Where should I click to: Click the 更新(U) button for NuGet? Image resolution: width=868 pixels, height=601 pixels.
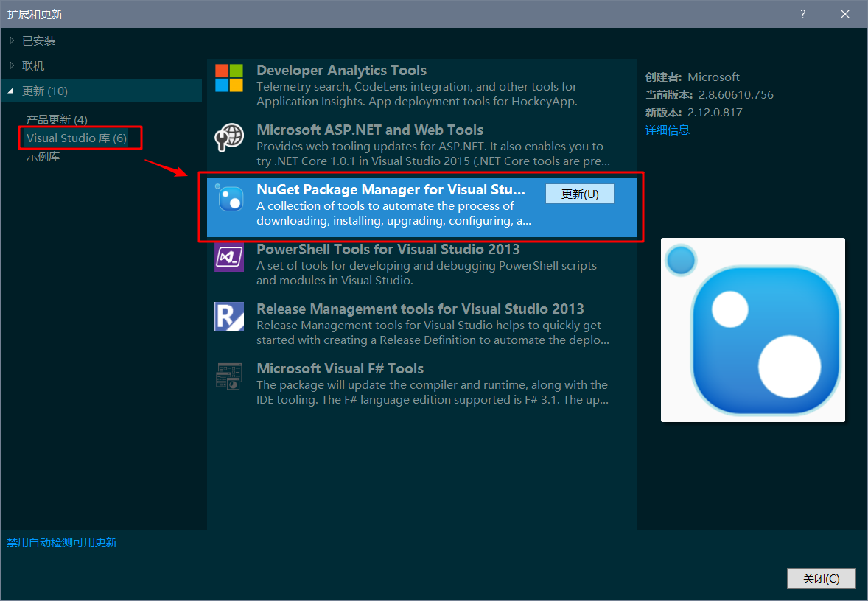(x=580, y=193)
